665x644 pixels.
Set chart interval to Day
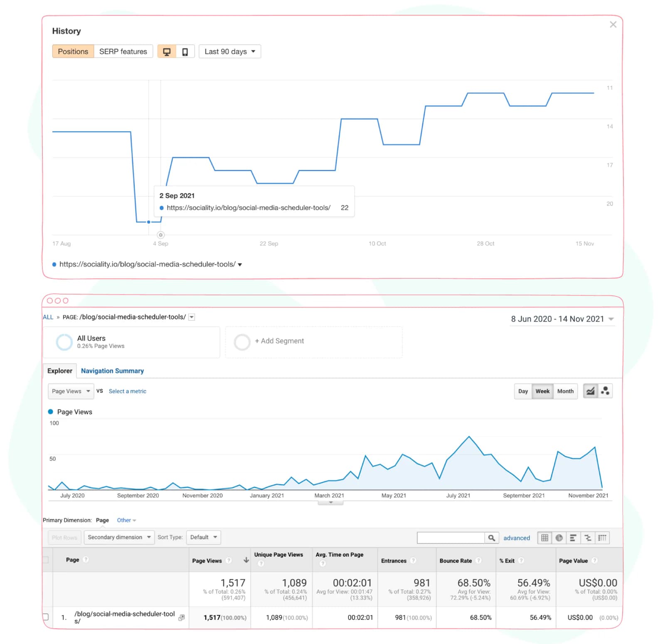pyautogui.click(x=523, y=391)
